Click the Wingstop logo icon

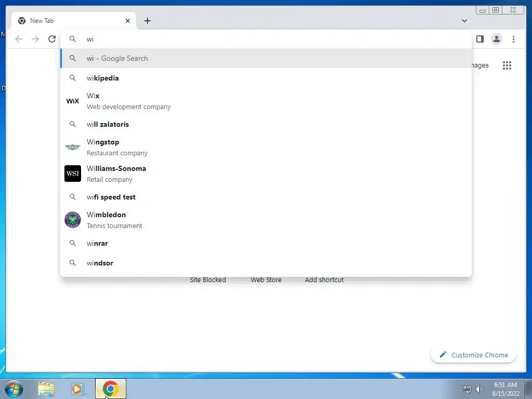pyautogui.click(x=73, y=147)
